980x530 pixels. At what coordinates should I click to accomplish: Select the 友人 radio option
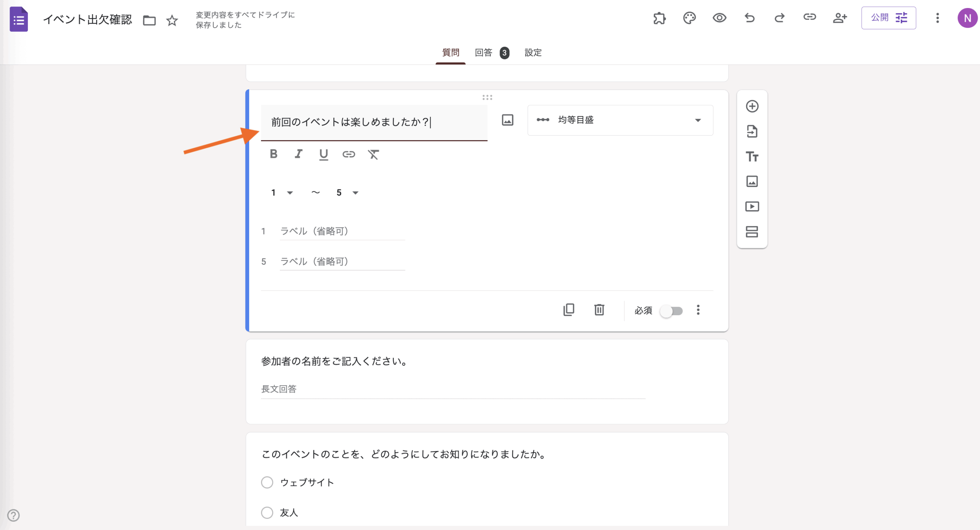267,512
